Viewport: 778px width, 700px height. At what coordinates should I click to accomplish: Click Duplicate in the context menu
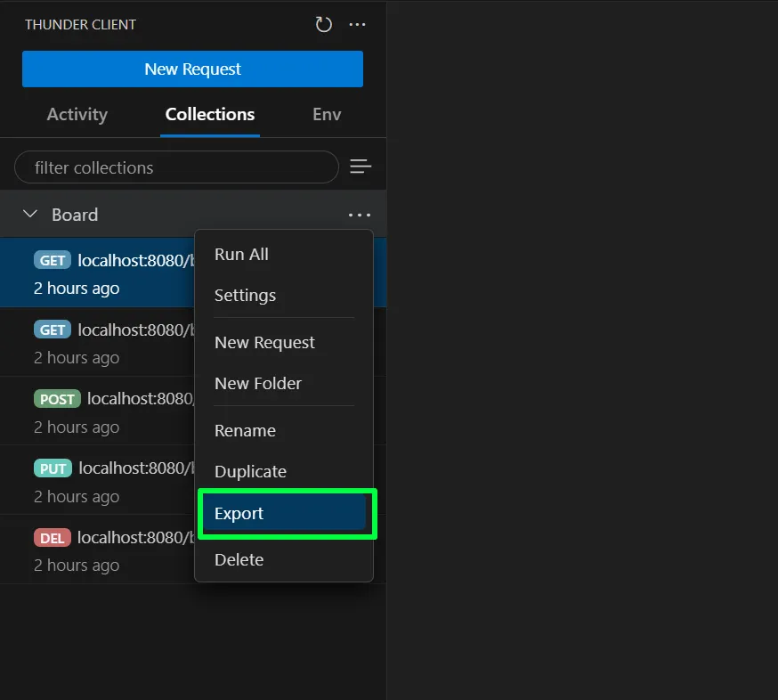250,471
